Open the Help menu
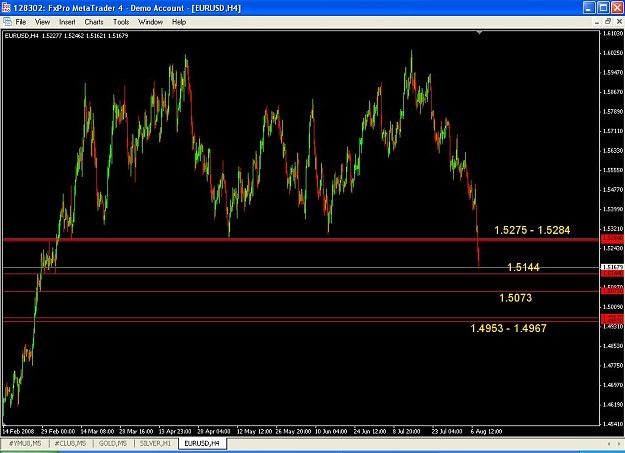Image resolution: width=625 pixels, height=453 pixels. (179, 22)
